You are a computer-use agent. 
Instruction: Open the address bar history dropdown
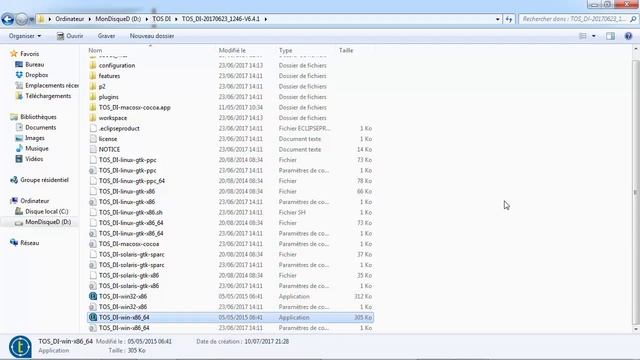(x=498, y=19)
